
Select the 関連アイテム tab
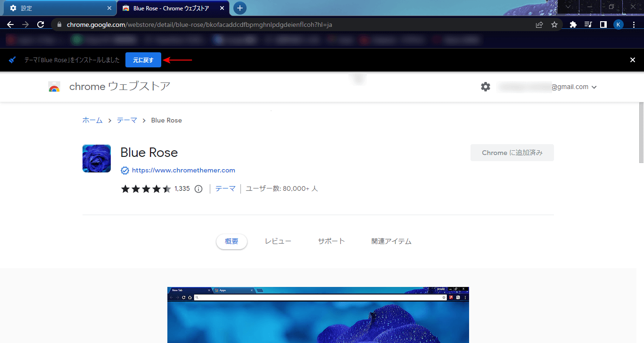391,241
